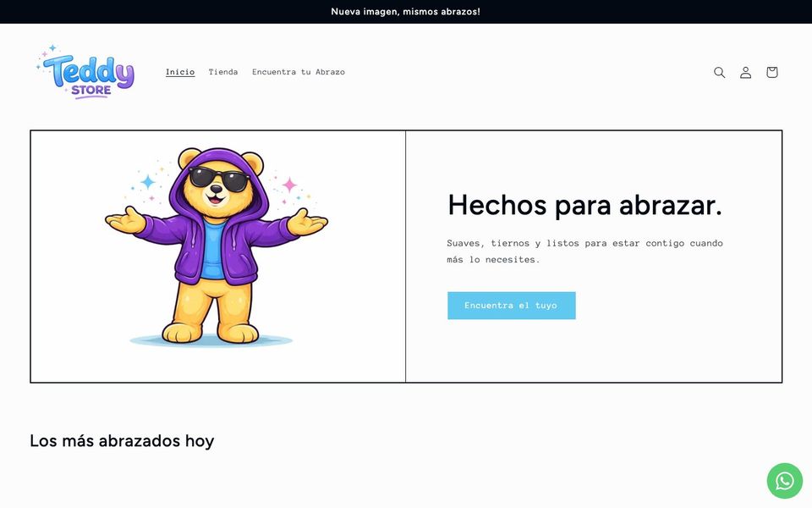Screen dimensions: 812x508
Task: Click the Teddy Store logo
Action: click(85, 71)
